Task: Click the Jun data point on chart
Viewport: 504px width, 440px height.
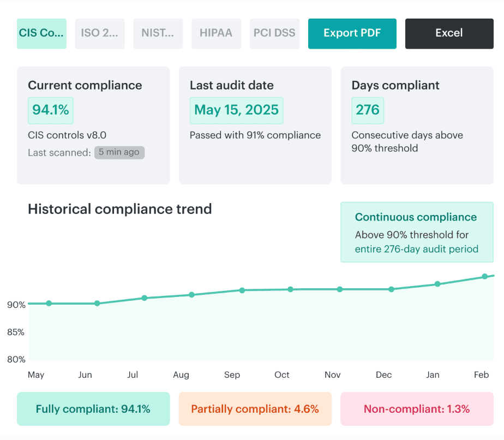Action: (x=97, y=304)
